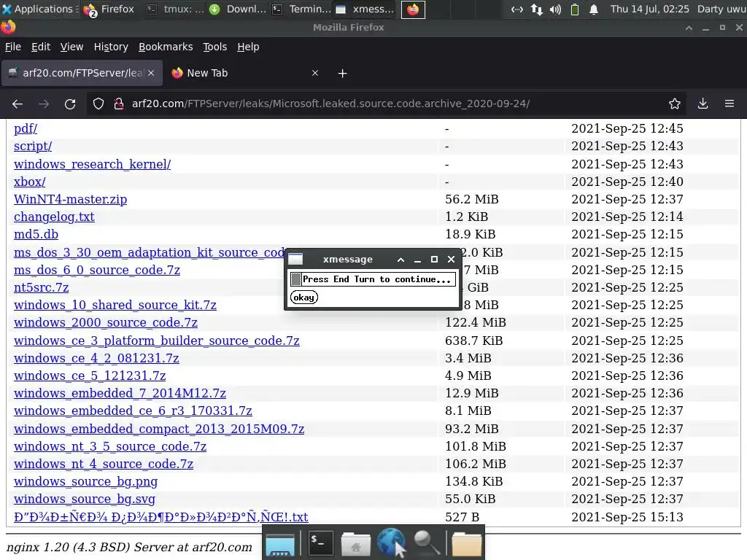The height and width of the screenshot is (560, 747).
Task: Open a new tab with plus button
Action: pos(343,74)
